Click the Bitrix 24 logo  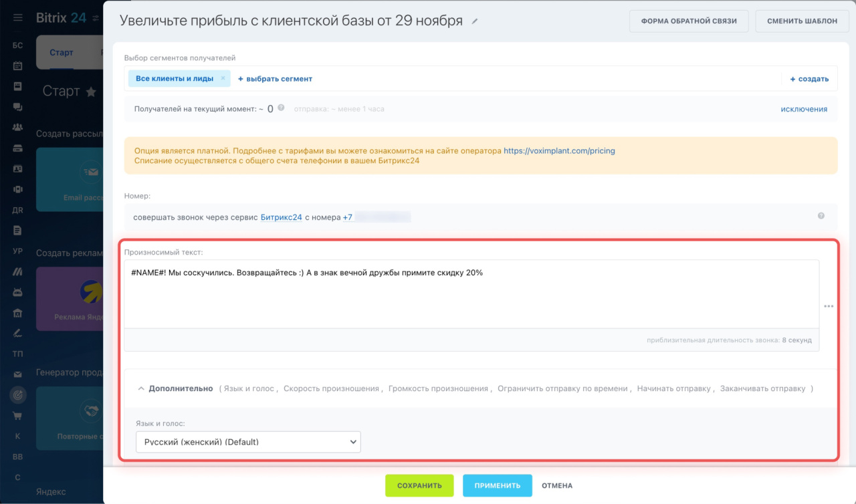point(61,18)
